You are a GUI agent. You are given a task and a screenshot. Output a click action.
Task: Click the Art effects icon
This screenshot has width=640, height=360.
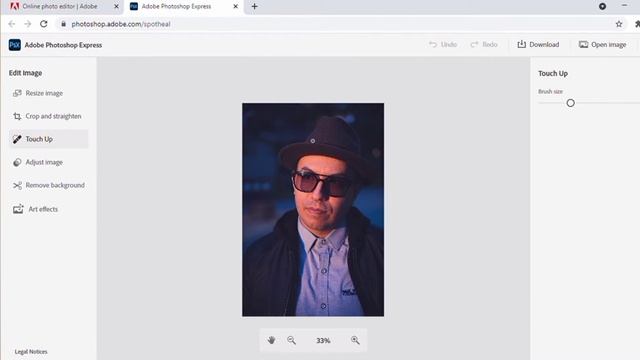coord(18,209)
